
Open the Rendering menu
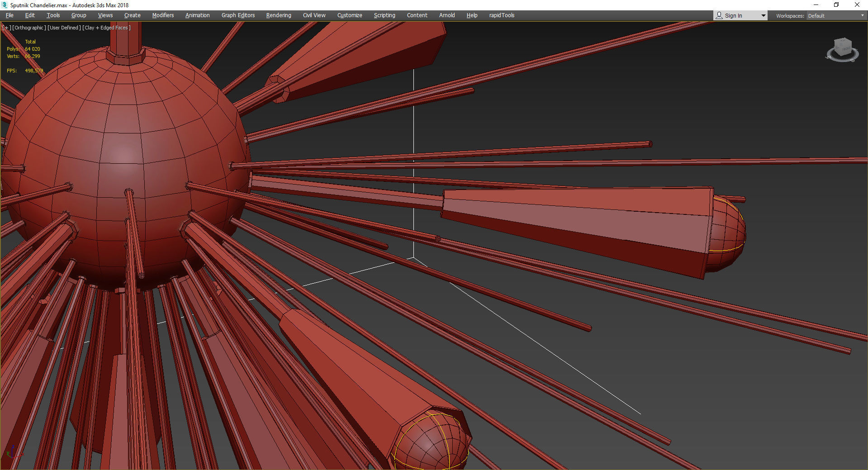point(279,15)
